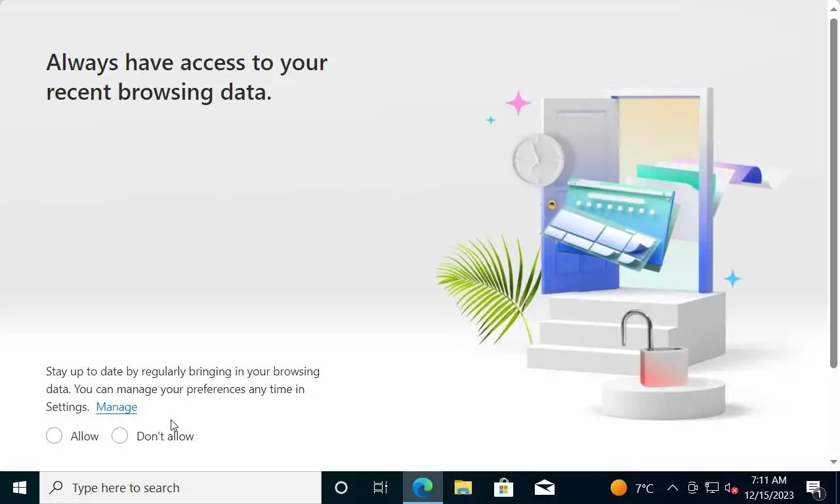The width and height of the screenshot is (840, 504).
Task: Switch to Microsoft Edge in taskbar
Action: click(x=422, y=488)
